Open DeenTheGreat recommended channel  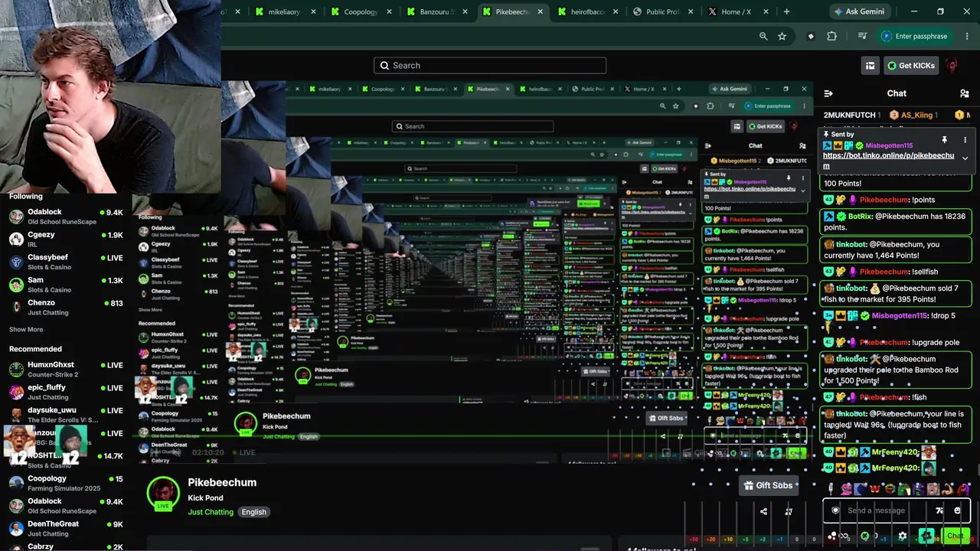tap(66, 528)
